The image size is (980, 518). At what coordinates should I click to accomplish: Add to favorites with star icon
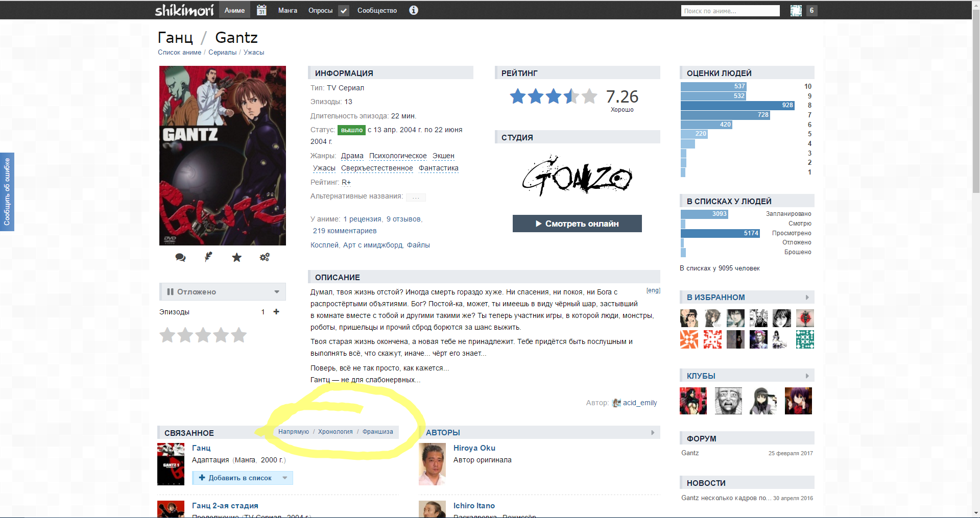[x=236, y=257]
